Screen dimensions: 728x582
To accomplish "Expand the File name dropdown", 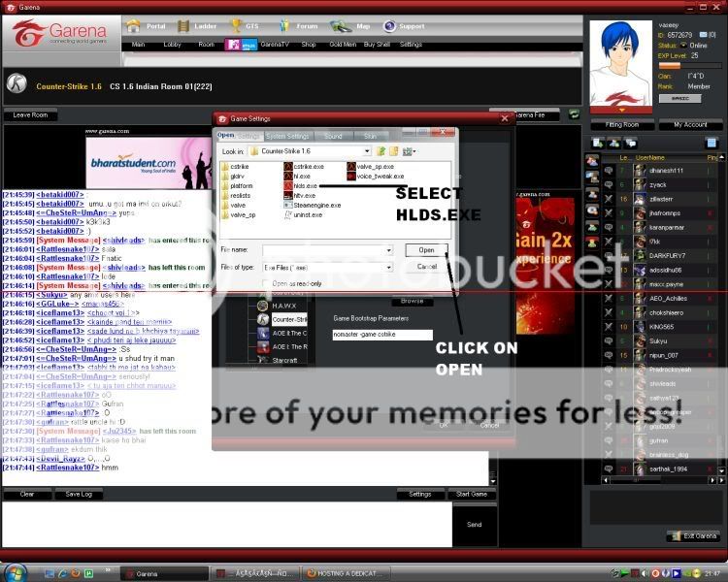I will pos(387,250).
